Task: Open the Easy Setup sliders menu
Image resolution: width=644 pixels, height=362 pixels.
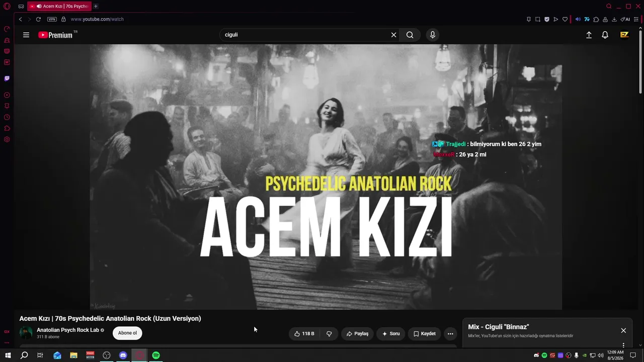Action: [x=636, y=19]
